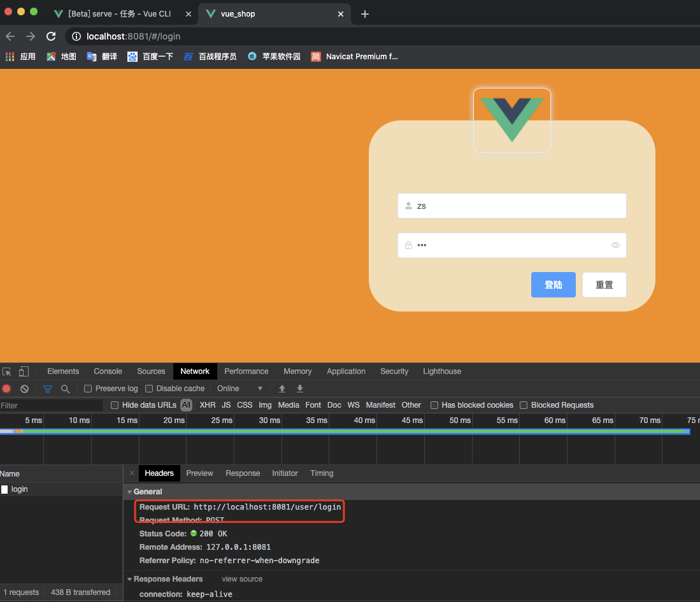Image resolution: width=700 pixels, height=602 pixels.
Task: Open the 地图 maps bookmark
Action: (x=62, y=57)
